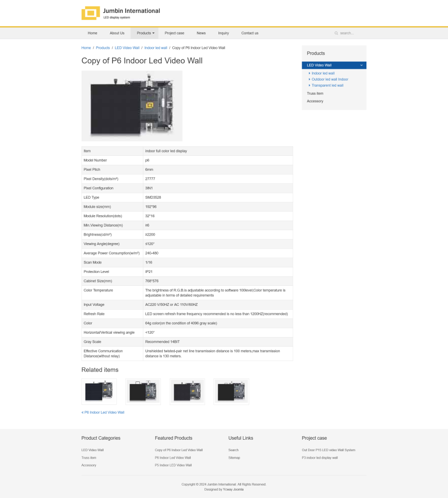This screenshot has height=498, width=448.
Task: Select Indoor led wall breadcrumb link
Action: (x=156, y=48)
